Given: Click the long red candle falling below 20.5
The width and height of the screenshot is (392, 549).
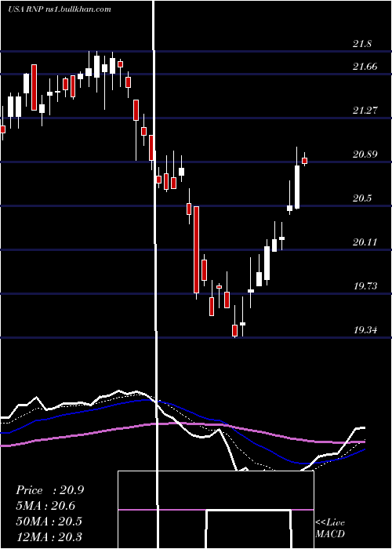Looking at the screenshot, I should click(x=196, y=249).
